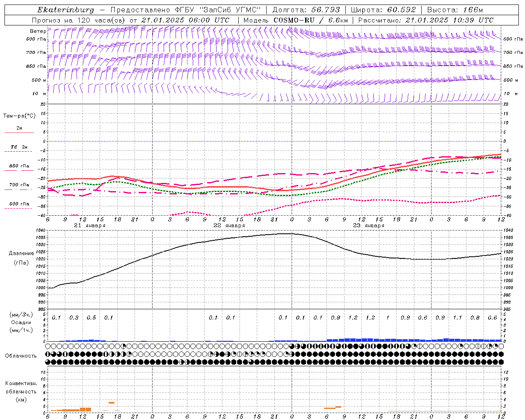
Task: Click the 23 января date label
Action: [x=368, y=226]
